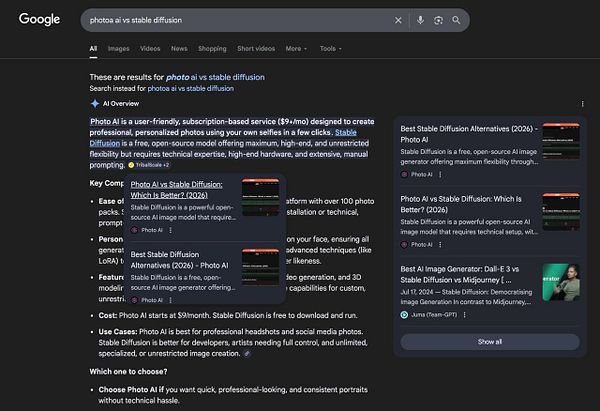Switch to the News tab
Viewport: 600px width, 411px height.
tap(179, 49)
